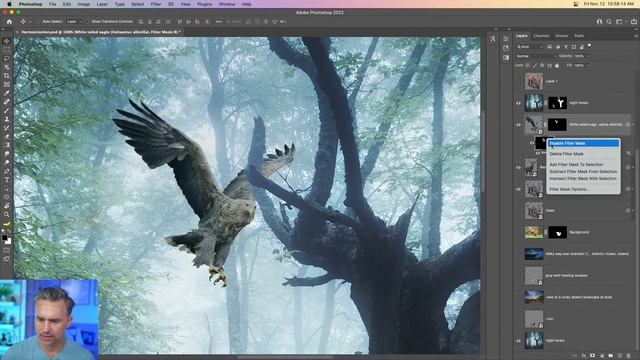640x360 pixels.
Task: Toggle visibility of the White tailed eagle layer
Action: point(518,124)
